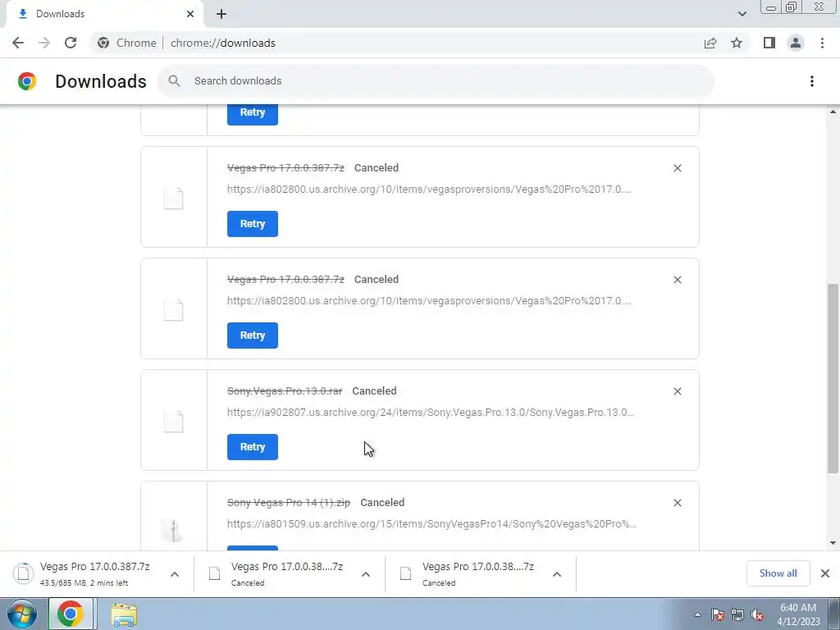Click Canceled status of Sony.Vegas.Pro.13.0.rar
The height and width of the screenshot is (630, 840).
(x=374, y=391)
